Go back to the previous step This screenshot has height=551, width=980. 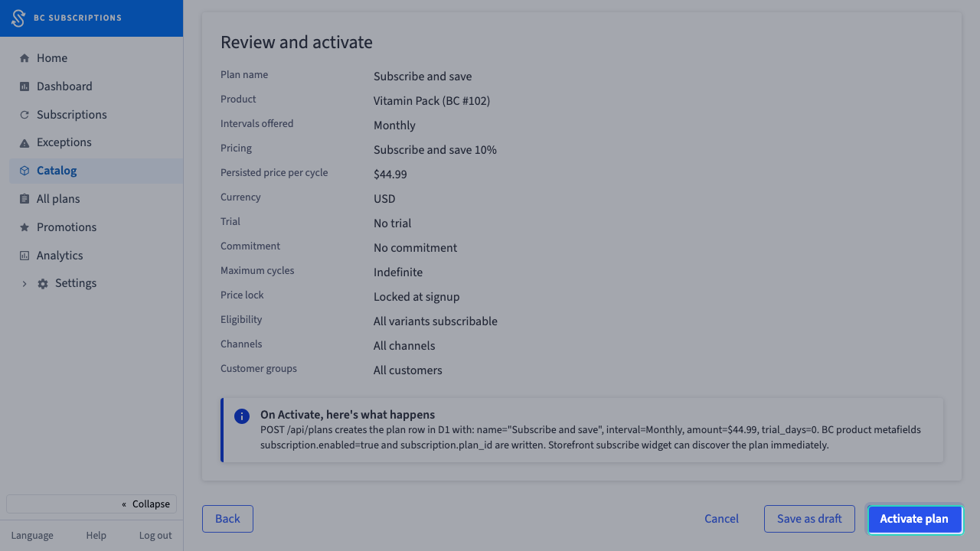coord(227,519)
